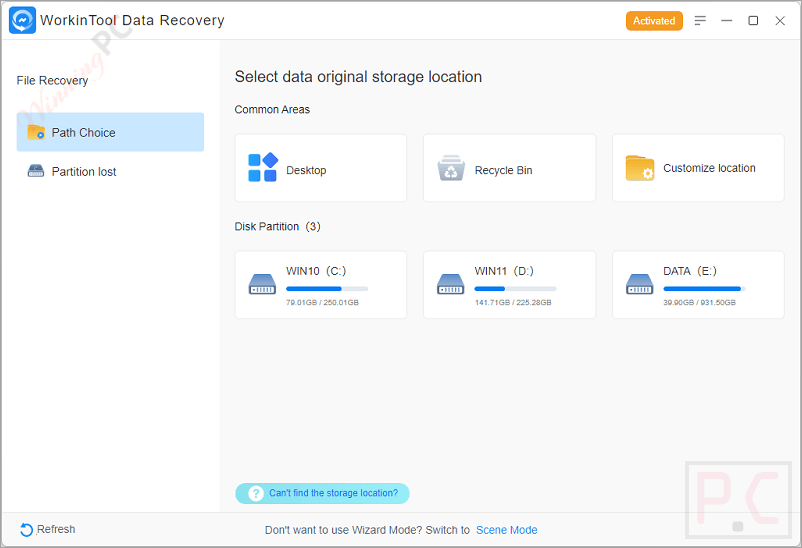Click the File Recovery sidebar heading
802x548 pixels.
coord(52,81)
